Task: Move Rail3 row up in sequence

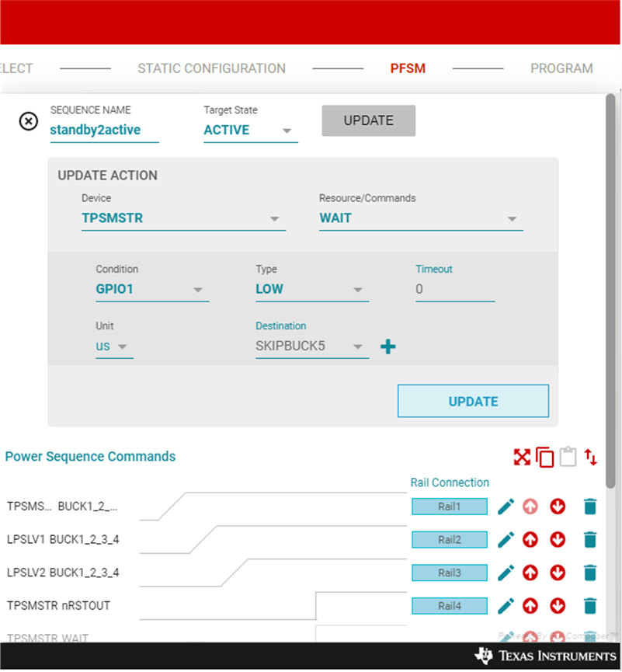Action: [x=530, y=573]
